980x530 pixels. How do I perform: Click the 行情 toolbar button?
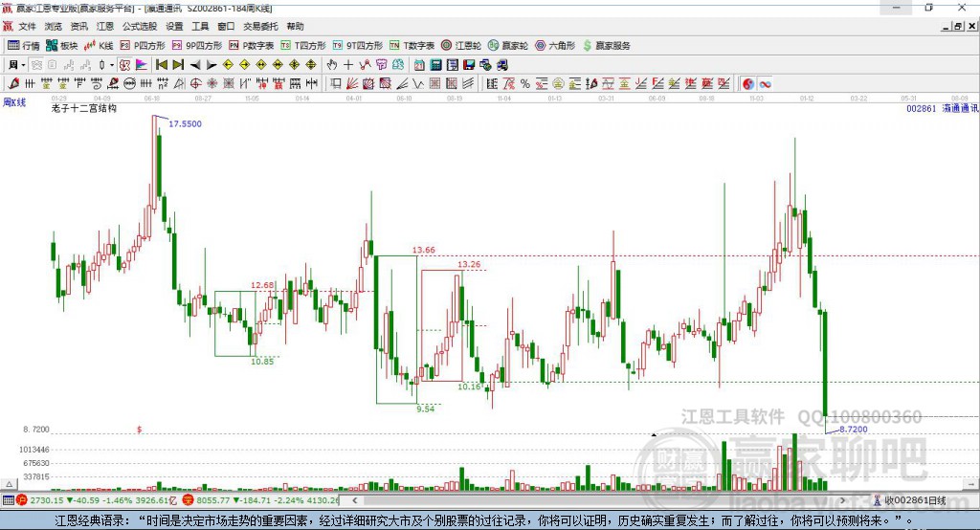23,46
